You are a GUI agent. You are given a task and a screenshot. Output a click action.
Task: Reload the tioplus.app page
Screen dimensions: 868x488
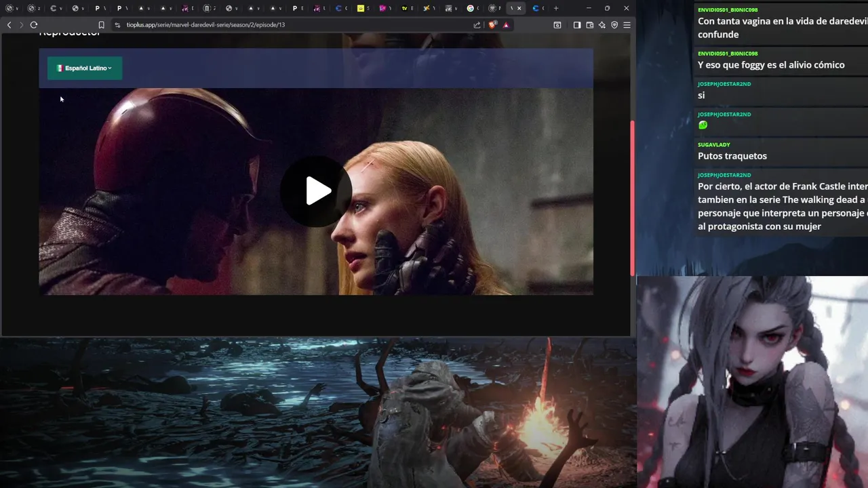point(33,25)
